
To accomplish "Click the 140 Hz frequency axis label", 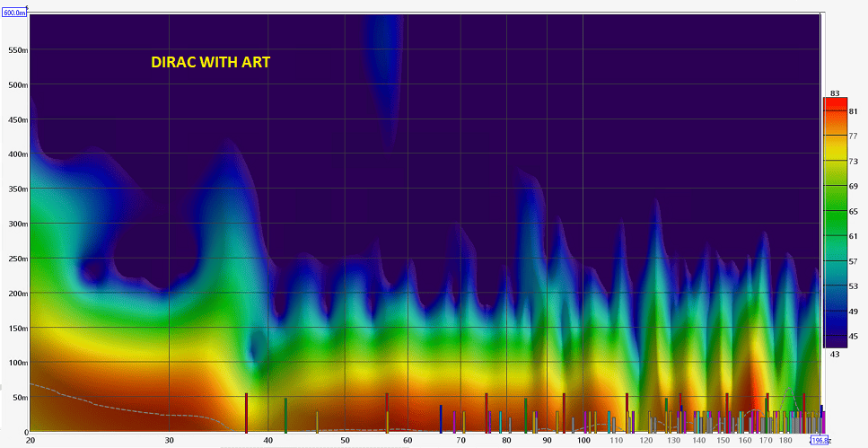I will [x=699, y=440].
